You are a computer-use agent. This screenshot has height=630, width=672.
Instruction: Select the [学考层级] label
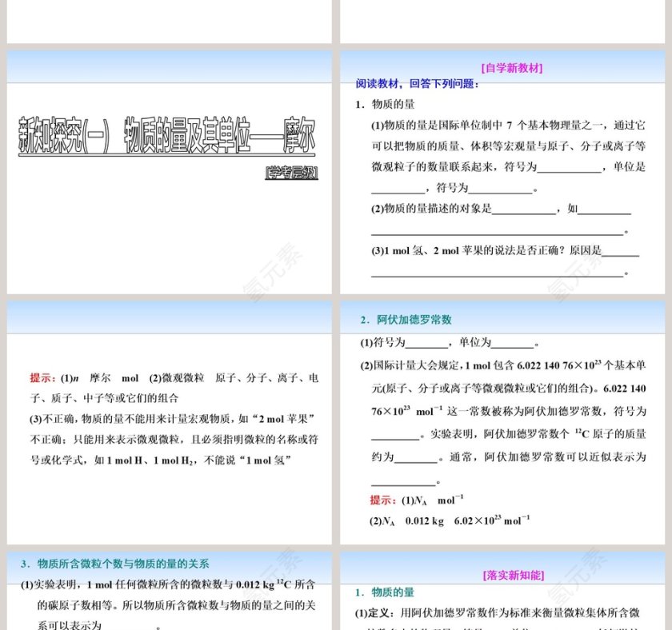point(293,171)
